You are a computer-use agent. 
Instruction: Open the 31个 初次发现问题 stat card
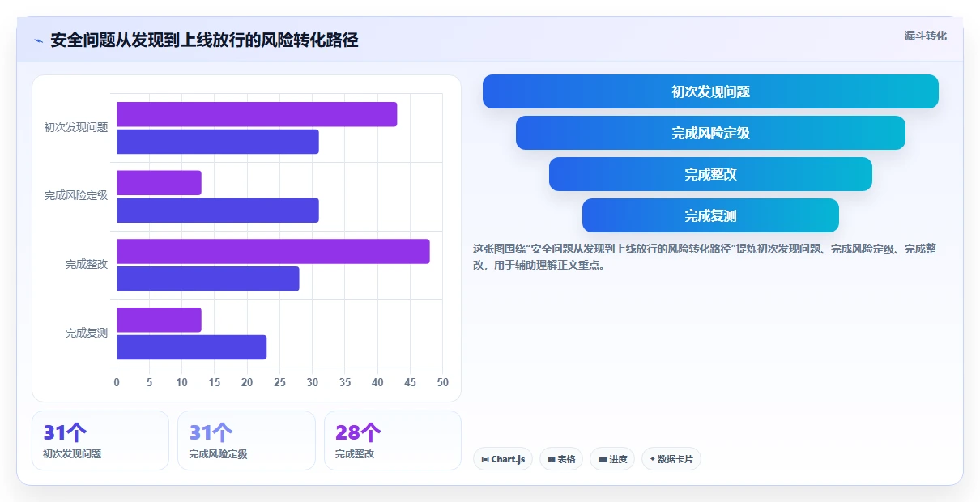(100, 440)
